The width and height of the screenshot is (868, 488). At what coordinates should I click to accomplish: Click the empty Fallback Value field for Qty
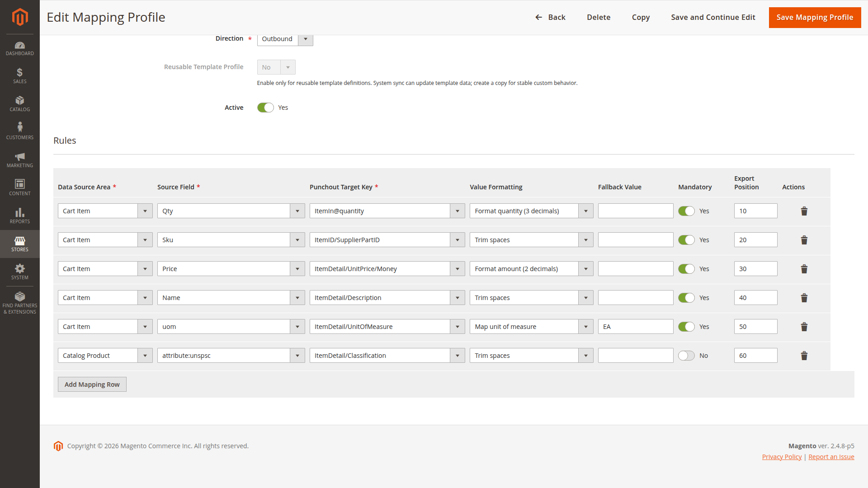(636, 211)
